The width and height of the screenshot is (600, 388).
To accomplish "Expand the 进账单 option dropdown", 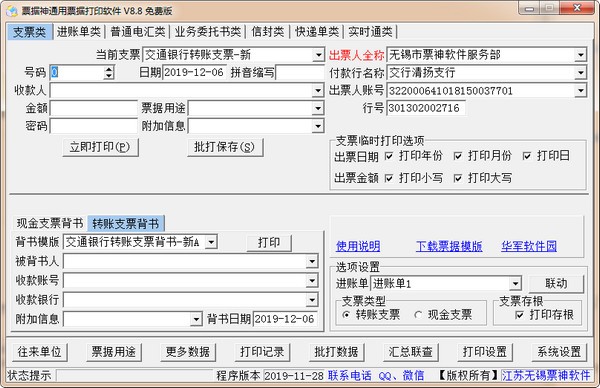I will [515, 284].
